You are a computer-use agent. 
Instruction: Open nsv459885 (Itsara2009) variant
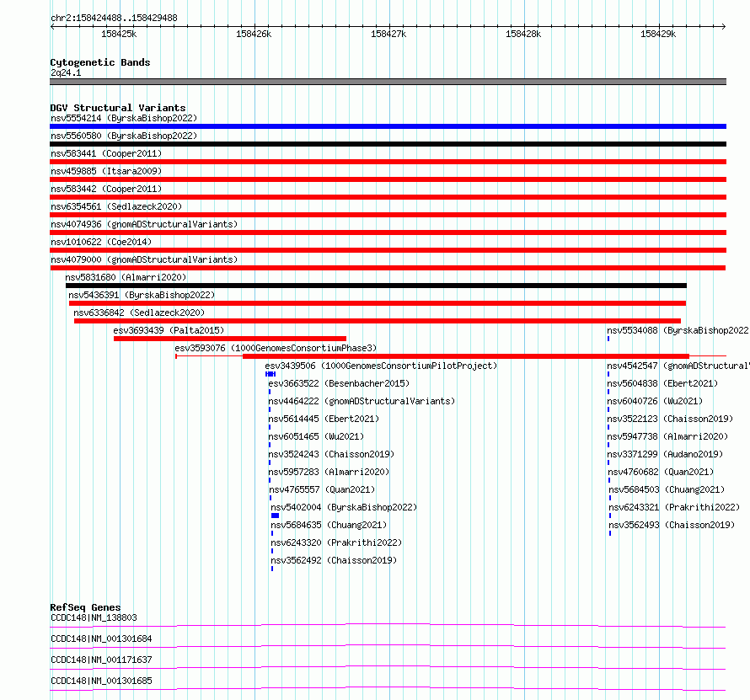point(106,171)
